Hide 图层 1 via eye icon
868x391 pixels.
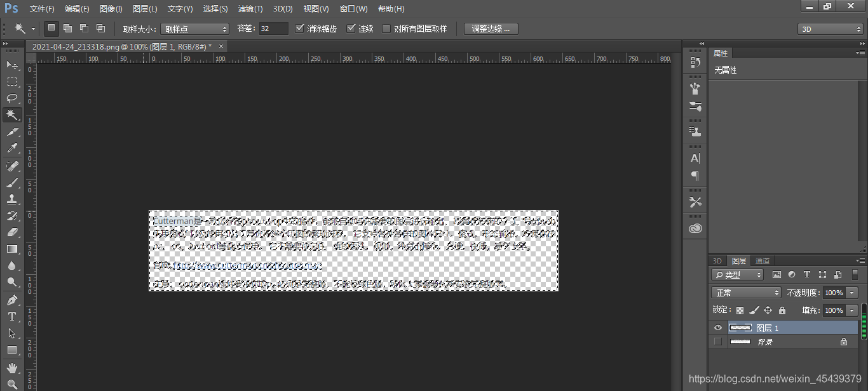tap(718, 328)
